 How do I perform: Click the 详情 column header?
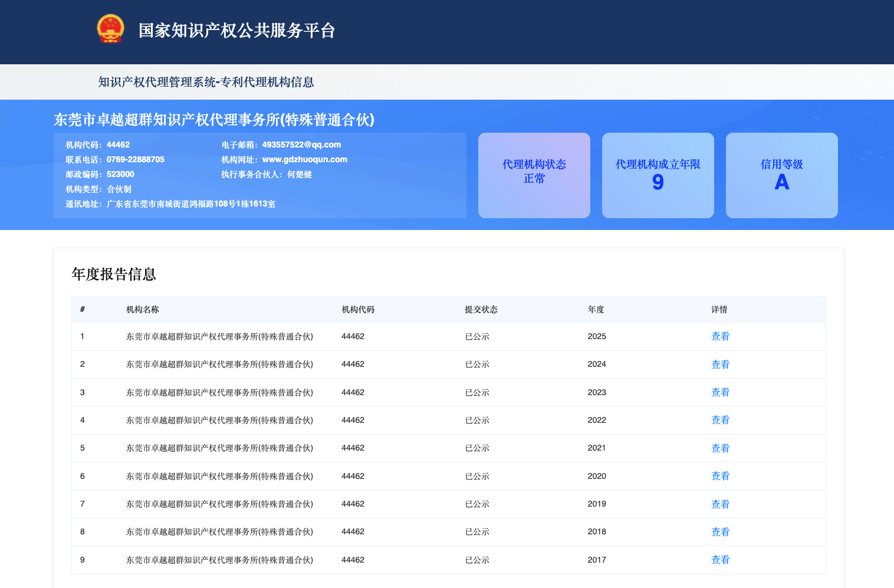[719, 310]
